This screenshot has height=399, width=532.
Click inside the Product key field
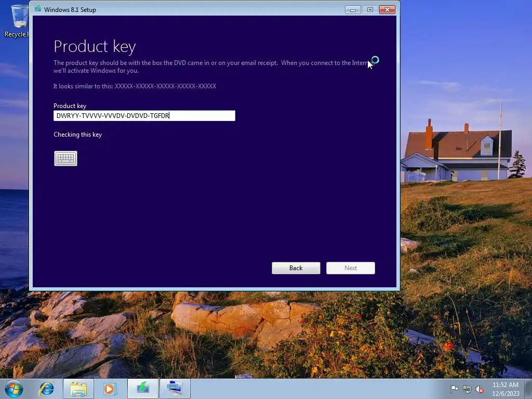tap(144, 116)
